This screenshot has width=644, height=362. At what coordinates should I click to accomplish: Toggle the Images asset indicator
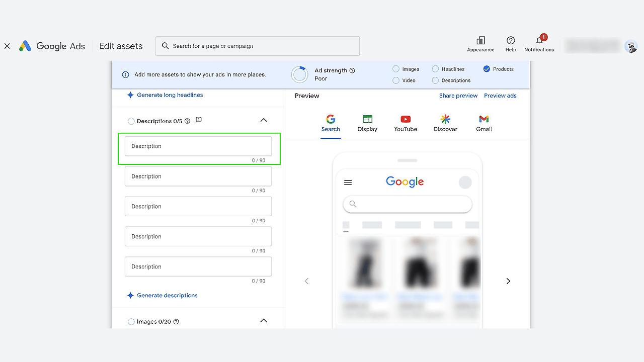[x=396, y=69]
